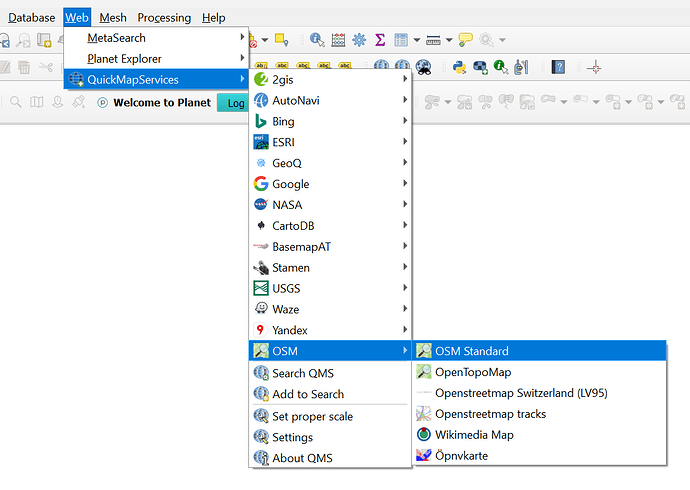Click the checkered layer add icon

[x=480, y=67]
